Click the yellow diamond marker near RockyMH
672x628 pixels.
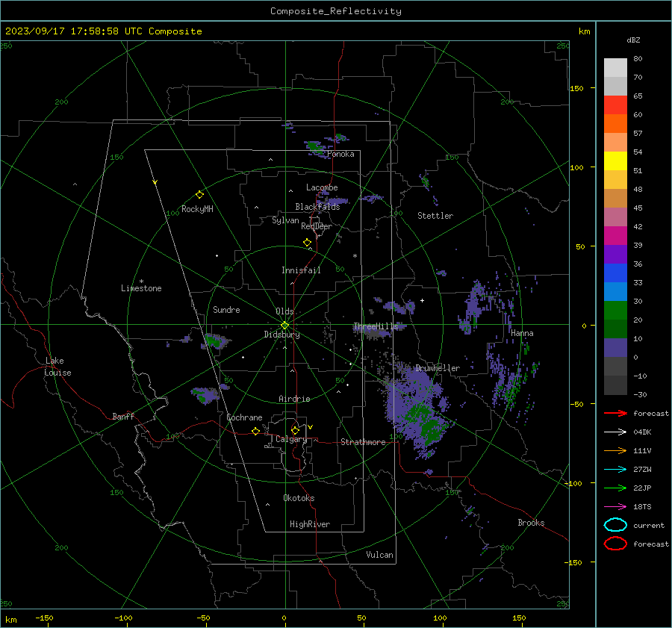199,195
